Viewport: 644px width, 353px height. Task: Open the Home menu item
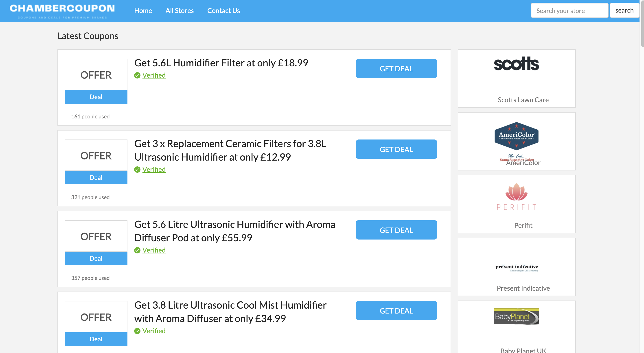tap(143, 11)
